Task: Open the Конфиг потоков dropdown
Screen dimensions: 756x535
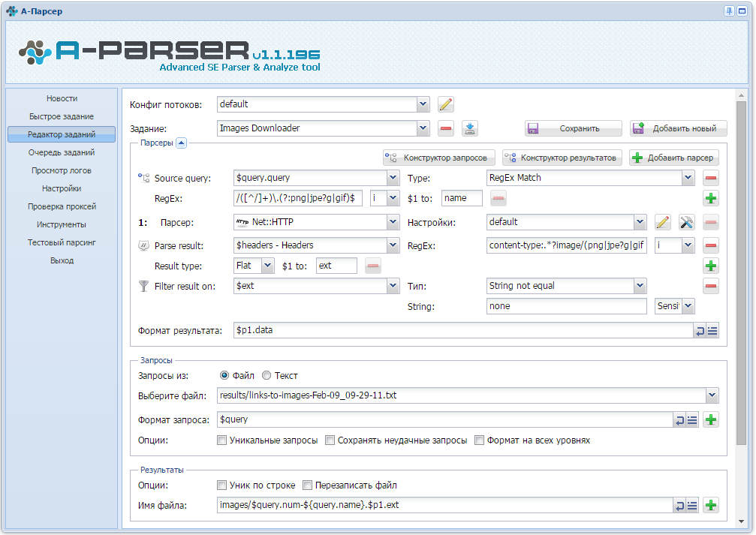Action: tap(423, 104)
